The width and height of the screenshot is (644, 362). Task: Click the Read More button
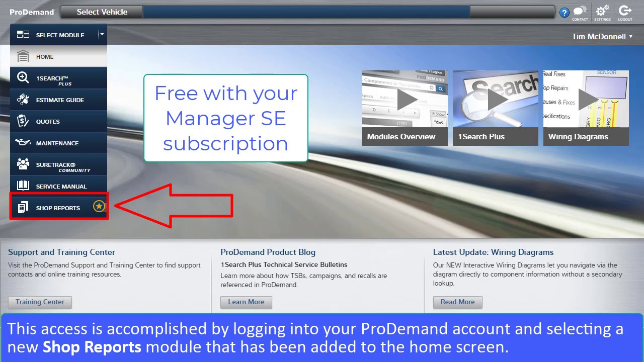click(457, 302)
